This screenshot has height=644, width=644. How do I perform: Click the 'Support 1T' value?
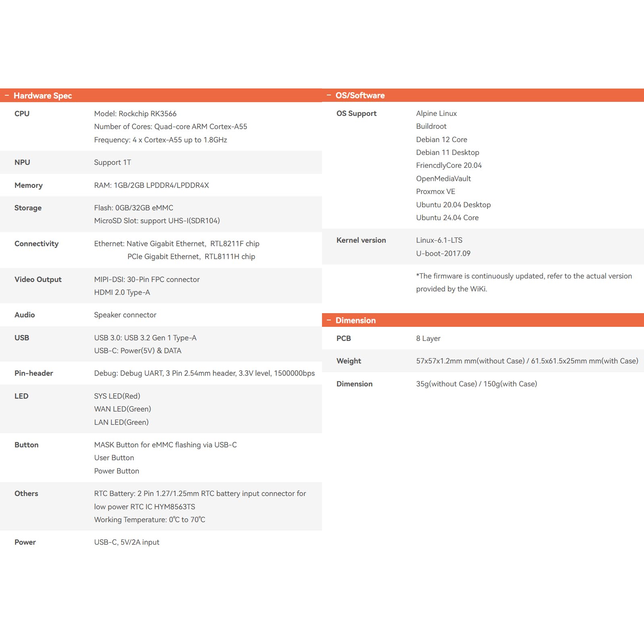113,162
